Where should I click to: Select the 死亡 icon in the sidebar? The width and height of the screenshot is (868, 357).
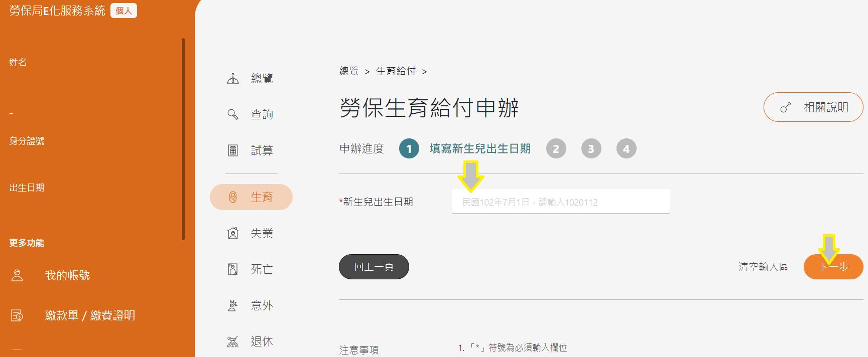click(x=233, y=269)
